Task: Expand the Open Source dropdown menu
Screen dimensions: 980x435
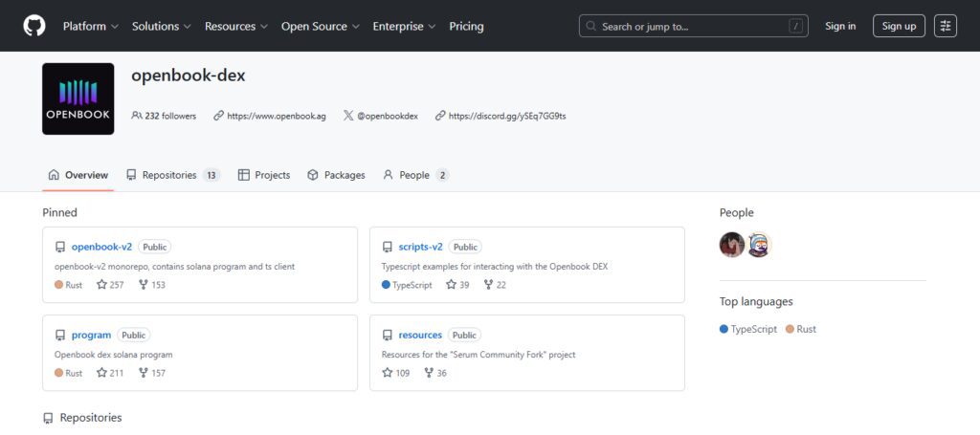Action: [321, 26]
